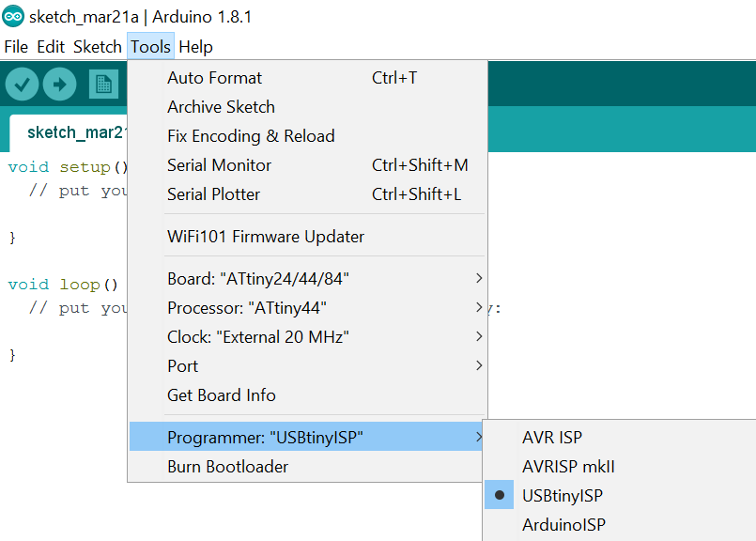The height and width of the screenshot is (541, 756).
Task: Click the Verify checkmark toolbar icon
Action: (x=22, y=85)
